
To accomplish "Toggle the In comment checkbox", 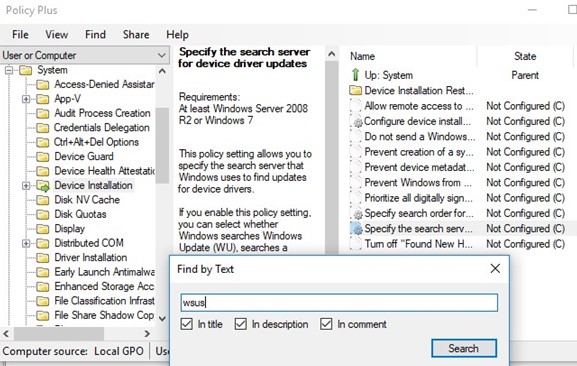I will [x=326, y=324].
